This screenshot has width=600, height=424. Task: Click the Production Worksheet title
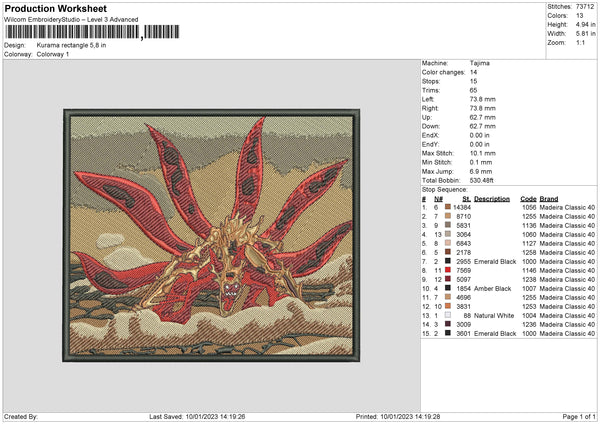click(55, 8)
